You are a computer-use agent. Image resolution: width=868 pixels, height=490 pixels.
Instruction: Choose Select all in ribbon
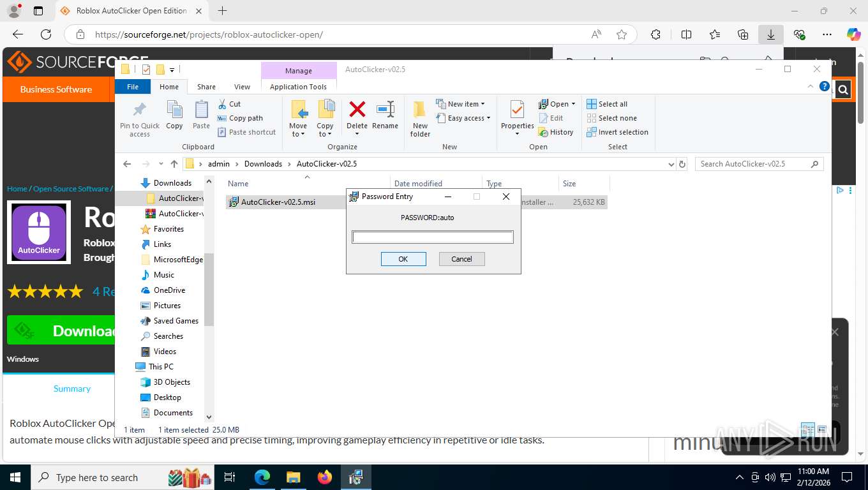(607, 104)
